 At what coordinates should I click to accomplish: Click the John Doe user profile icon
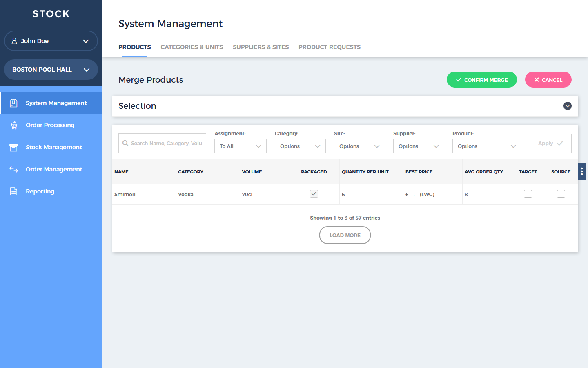[x=14, y=41]
